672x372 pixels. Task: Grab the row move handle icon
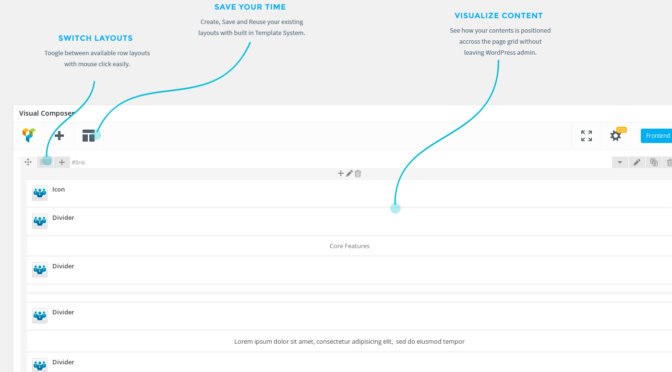[x=28, y=162]
